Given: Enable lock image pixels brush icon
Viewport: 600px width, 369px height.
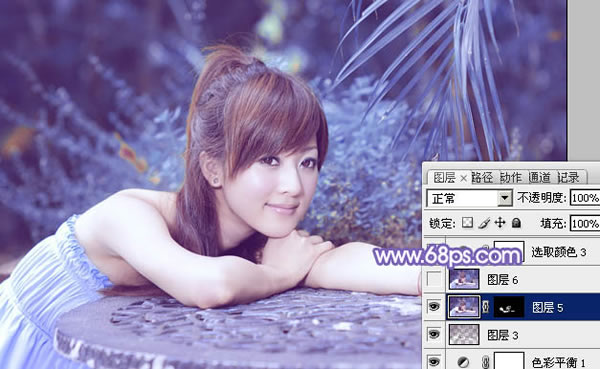Looking at the screenshot, I should click(x=484, y=223).
